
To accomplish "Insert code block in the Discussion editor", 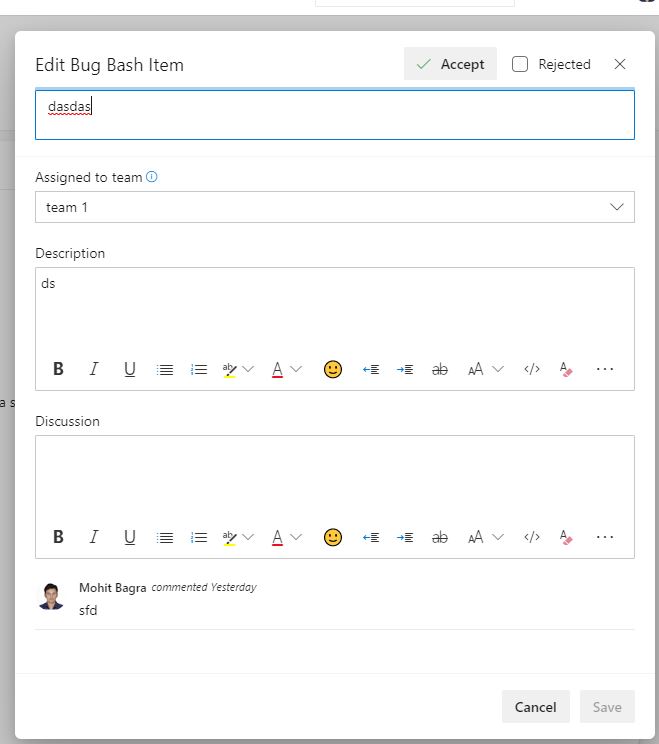I will coord(532,537).
